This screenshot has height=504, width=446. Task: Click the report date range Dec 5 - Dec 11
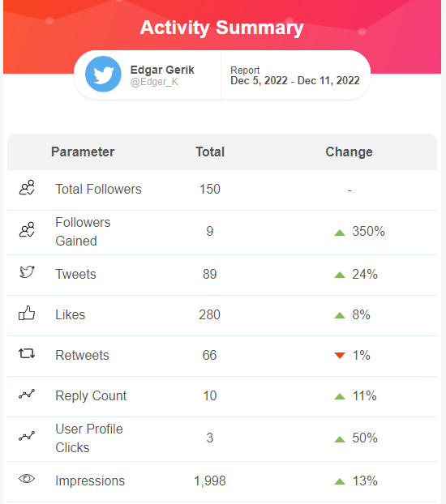(295, 80)
